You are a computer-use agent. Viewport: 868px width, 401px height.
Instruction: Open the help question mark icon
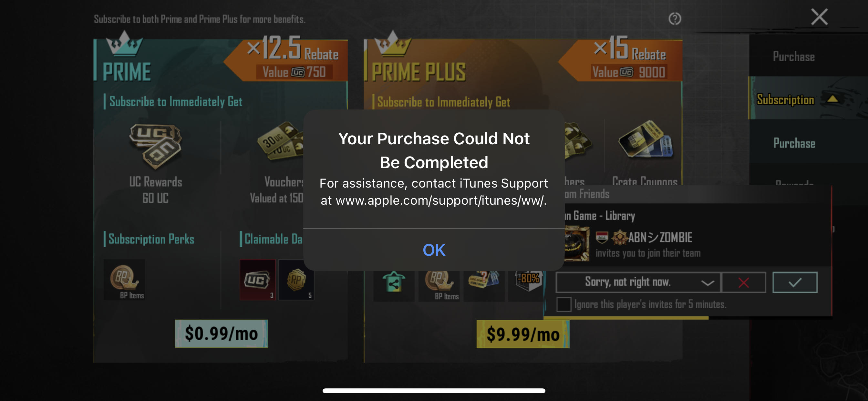pos(675,18)
